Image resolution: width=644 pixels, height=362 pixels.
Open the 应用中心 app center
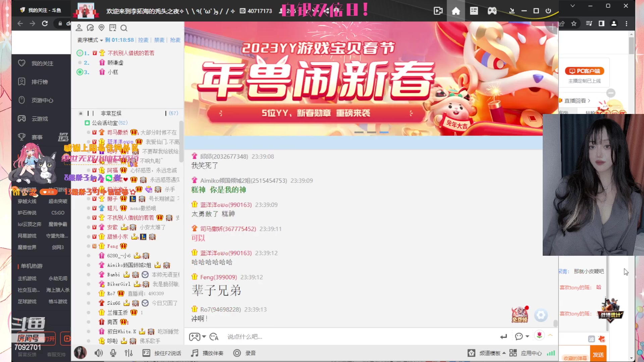pos(526,353)
